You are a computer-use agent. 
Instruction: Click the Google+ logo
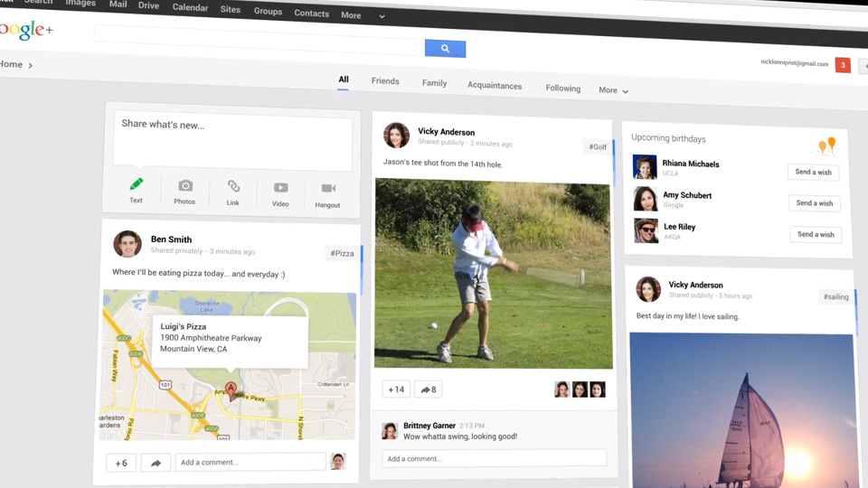point(26,30)
